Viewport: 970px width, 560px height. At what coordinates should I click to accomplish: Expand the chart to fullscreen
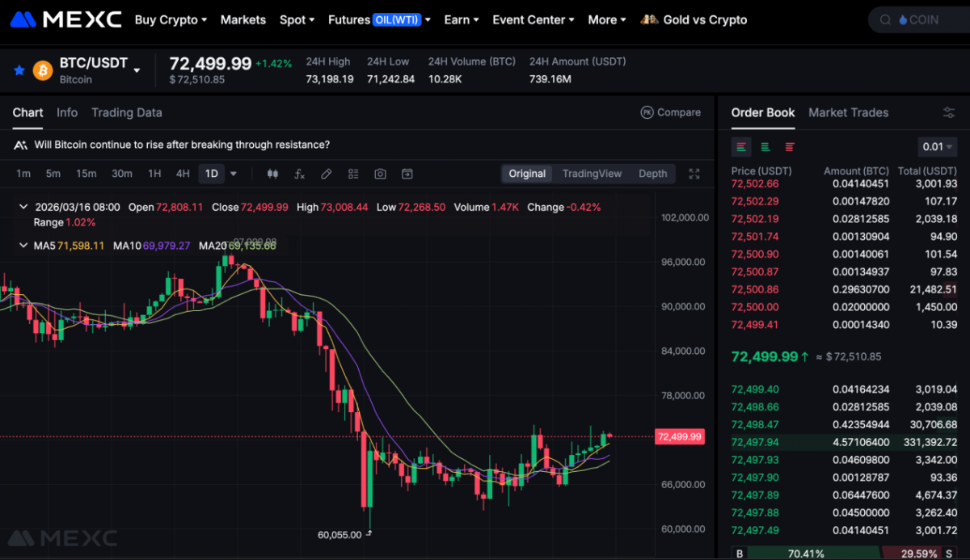(x=694, y=173)
